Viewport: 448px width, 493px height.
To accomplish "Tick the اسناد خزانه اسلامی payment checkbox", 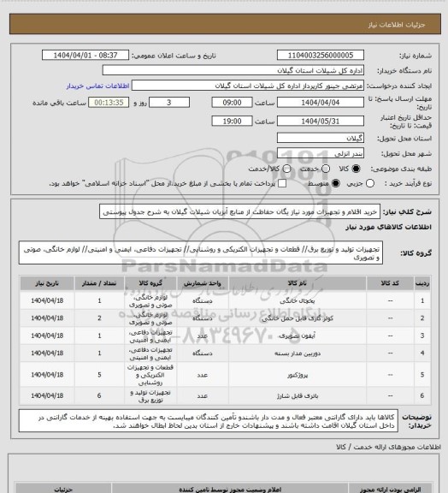I will click(x=282, y=183).
